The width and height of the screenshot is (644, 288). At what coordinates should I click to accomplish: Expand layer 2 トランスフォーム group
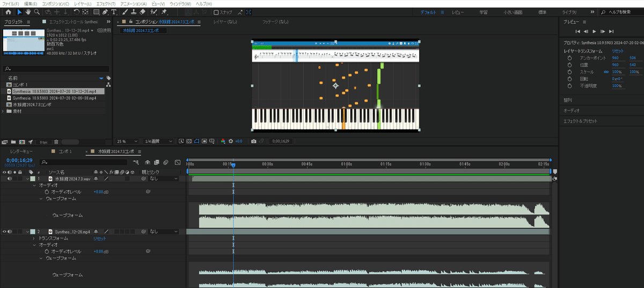tap(34, 238)
